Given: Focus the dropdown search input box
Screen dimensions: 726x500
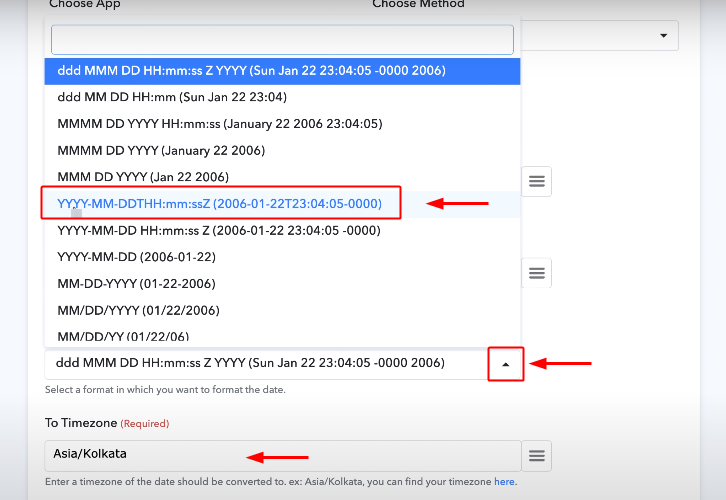Looking at the screenshot, I should (x=282, y=40).
